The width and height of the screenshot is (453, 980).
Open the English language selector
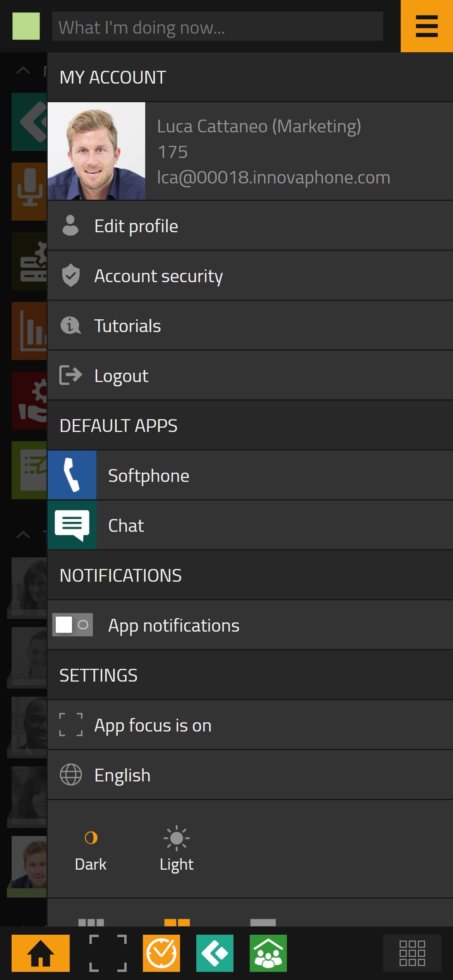250,775
